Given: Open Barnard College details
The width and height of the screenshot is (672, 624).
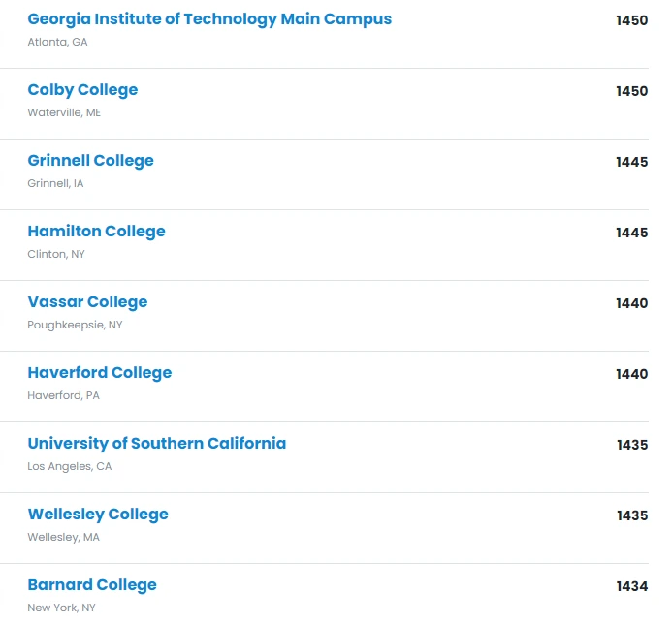Looking at the screenshot, I should point(92,585).
